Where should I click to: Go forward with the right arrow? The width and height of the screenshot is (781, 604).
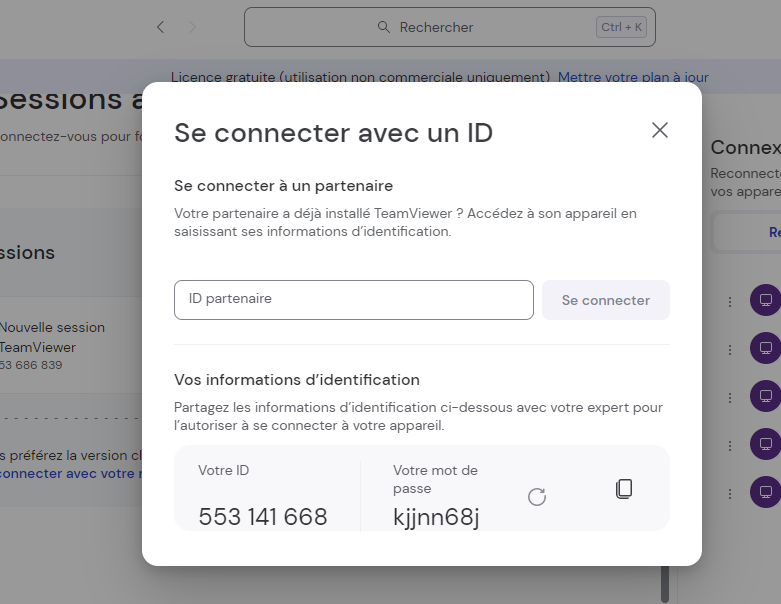pyautogui.click(x=193, y=27)
